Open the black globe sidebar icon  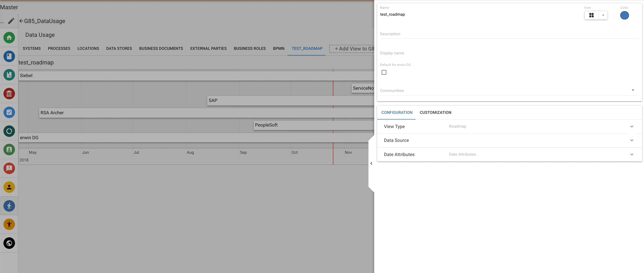click(9, 243)
